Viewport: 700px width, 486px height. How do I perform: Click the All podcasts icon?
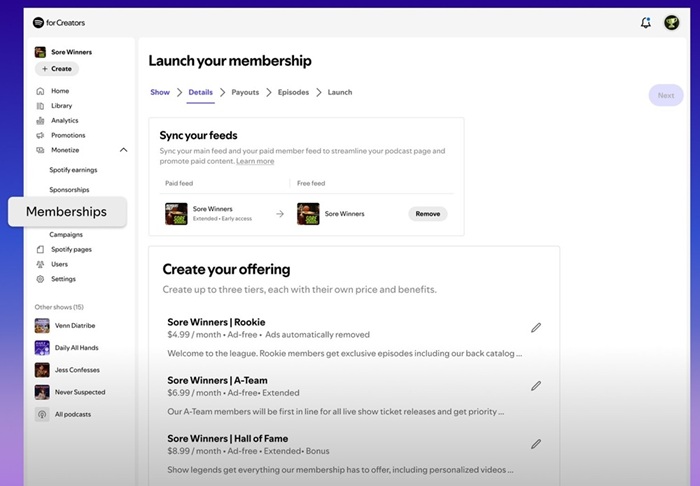(x=42, y=414)
